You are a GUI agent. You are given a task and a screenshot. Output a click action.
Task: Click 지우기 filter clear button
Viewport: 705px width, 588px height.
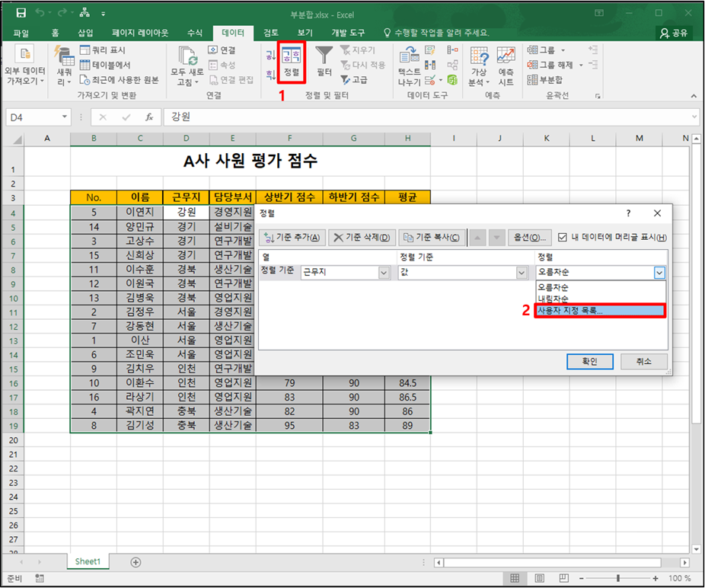point(358,50)
